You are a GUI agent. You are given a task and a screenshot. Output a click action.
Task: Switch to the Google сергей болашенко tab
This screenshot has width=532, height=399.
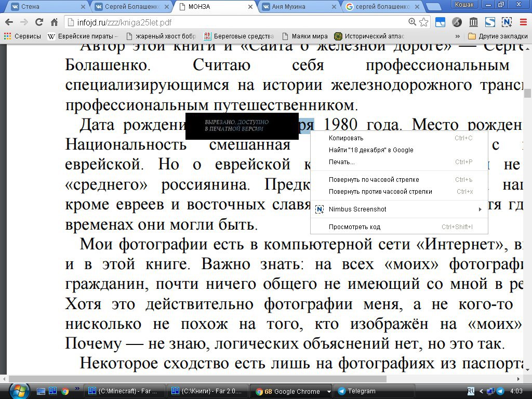pyautogui.click(x=382, y=6)
